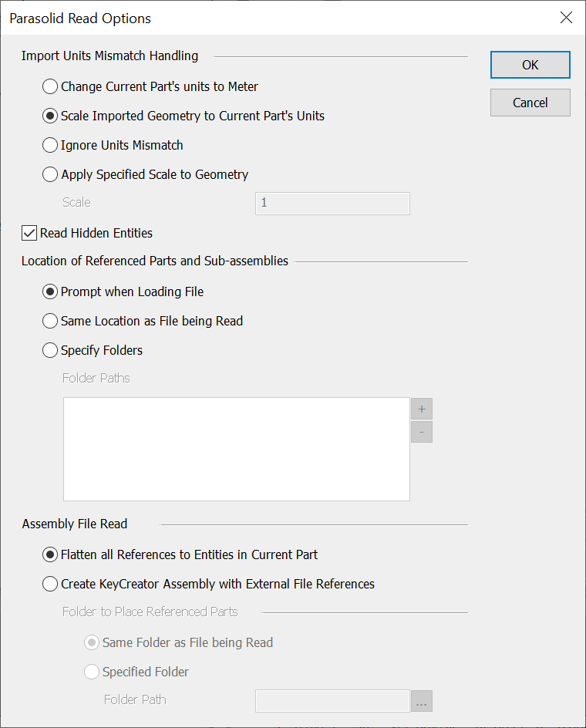Select Same Location as File being Read
Viewport: 586px width, 728px height.
[50, 321]
